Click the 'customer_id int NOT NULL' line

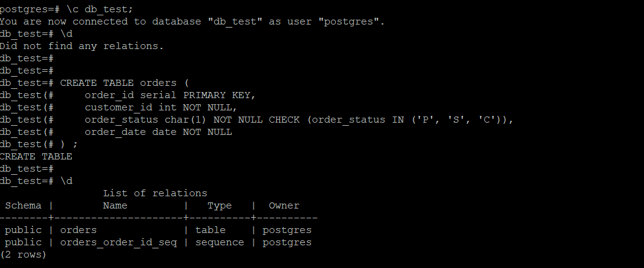(x=161, y=107)
